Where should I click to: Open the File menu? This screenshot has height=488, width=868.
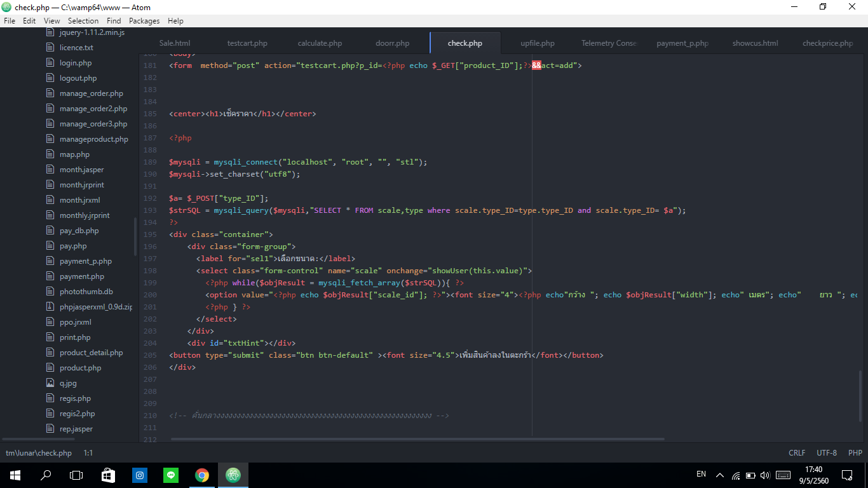click(x=10, y=21)
